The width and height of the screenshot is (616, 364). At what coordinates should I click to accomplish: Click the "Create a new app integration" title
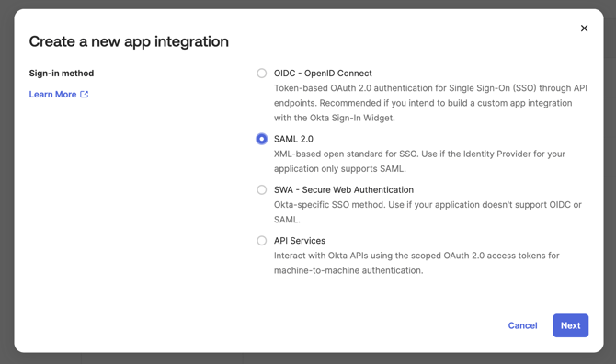tap(129, 41)
